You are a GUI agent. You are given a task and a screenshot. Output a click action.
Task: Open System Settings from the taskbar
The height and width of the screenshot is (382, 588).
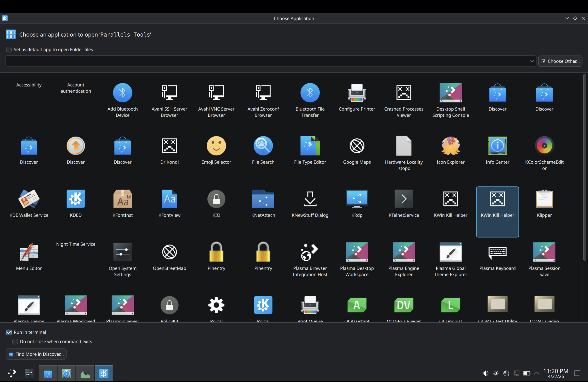click(29, 373)
